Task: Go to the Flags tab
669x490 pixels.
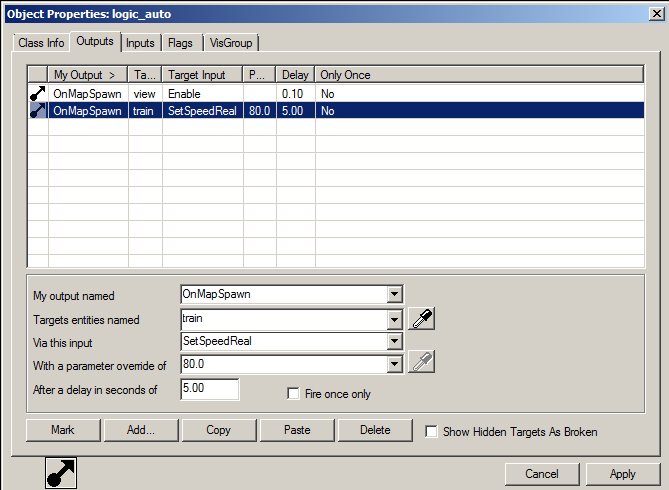Action: click(180, 43)
